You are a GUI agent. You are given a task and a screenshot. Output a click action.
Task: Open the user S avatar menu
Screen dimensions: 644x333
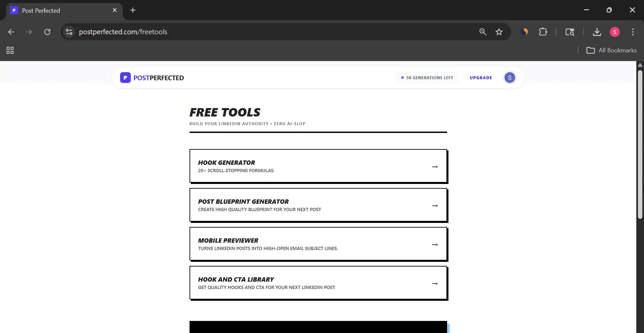pos(510,78)
